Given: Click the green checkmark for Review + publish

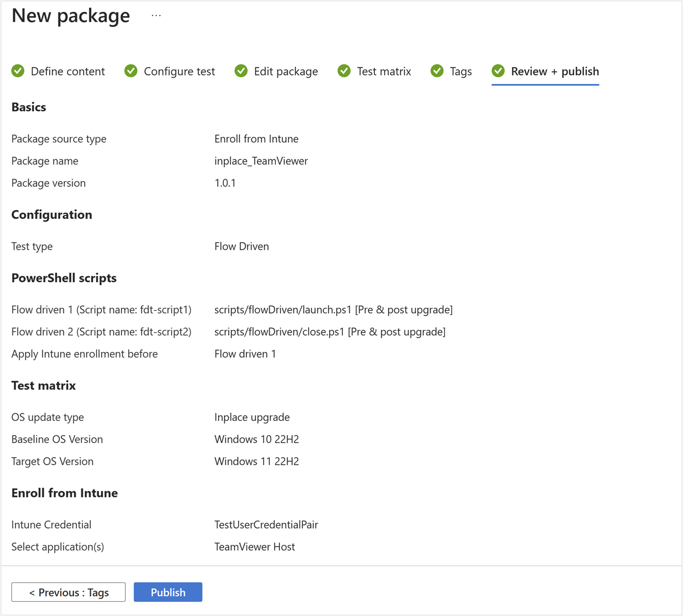Looking at the screenshot, I should [498, 71].
